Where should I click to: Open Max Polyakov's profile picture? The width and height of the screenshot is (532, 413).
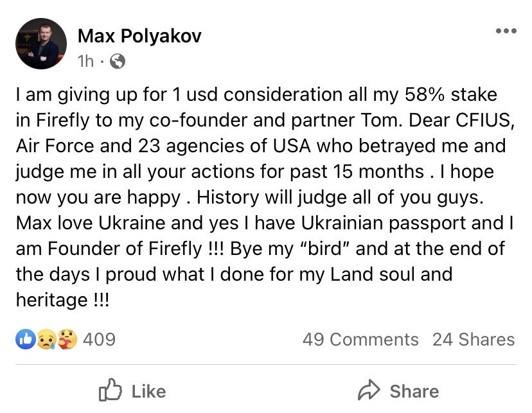click(x=41, y=44)
